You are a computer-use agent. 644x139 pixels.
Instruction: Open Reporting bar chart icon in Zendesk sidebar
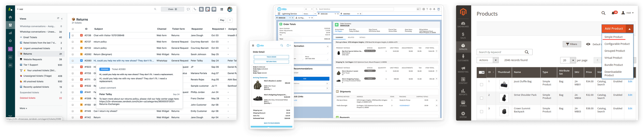tap(10, 33)
